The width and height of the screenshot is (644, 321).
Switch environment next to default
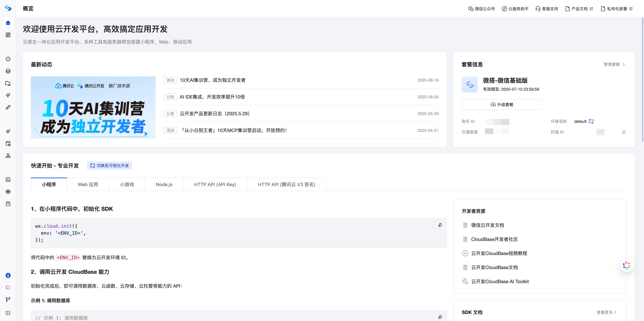591,121
